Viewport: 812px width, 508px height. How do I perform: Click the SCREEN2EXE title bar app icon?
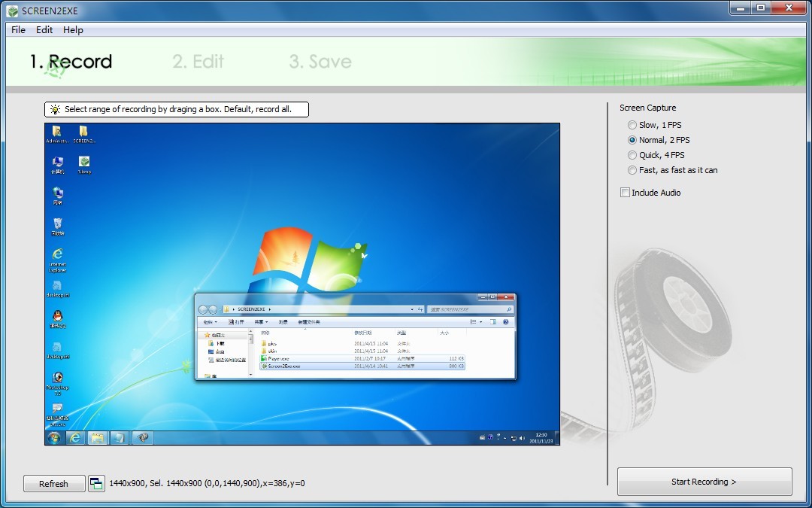click(12, 11)
